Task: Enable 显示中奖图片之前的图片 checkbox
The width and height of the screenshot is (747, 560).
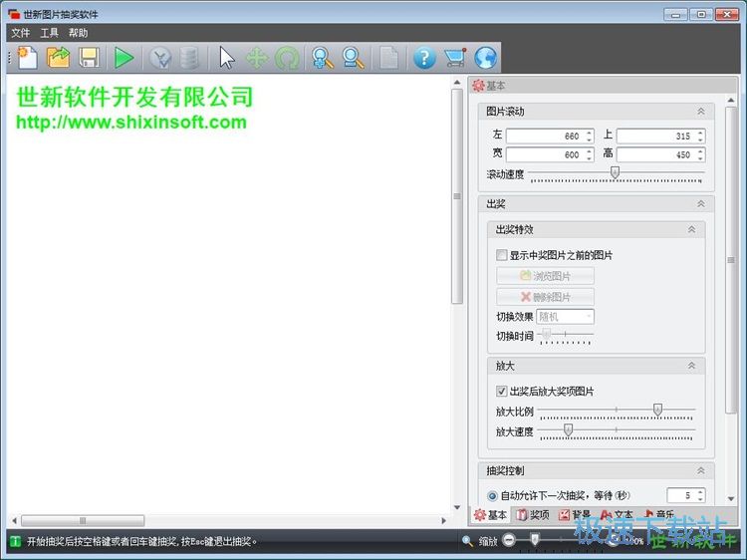Action: 502,255
